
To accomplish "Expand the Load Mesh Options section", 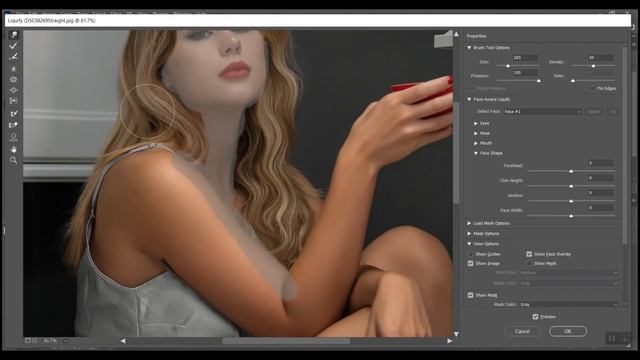I will point(469,223).
